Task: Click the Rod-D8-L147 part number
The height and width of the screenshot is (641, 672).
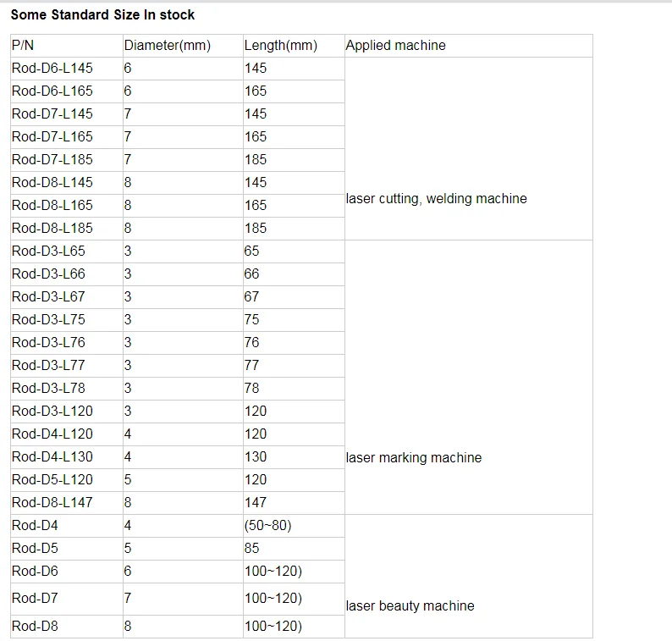Action: (52, 503)
